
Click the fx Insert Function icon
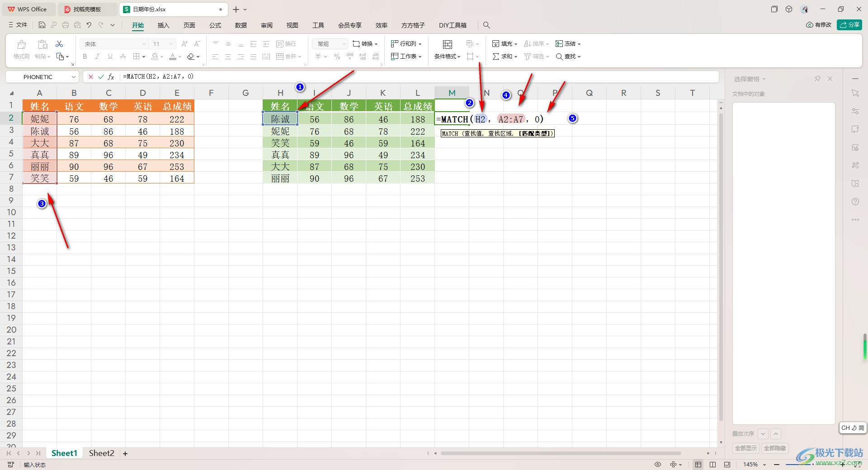(111, 77)
